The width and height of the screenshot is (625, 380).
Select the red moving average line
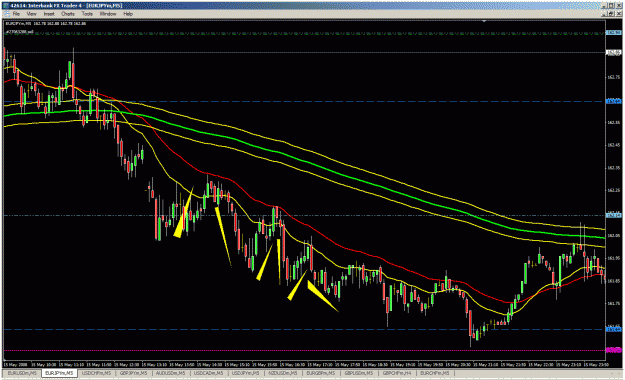pyautogui.click(x=307, y=226)
